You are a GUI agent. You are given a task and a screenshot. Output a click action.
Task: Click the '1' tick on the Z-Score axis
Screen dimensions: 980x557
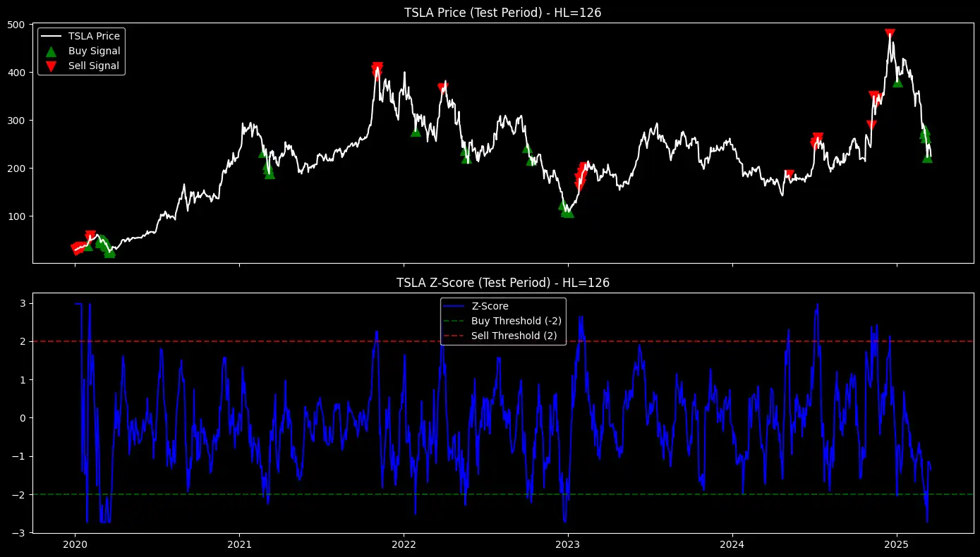(x=23, y=380)
